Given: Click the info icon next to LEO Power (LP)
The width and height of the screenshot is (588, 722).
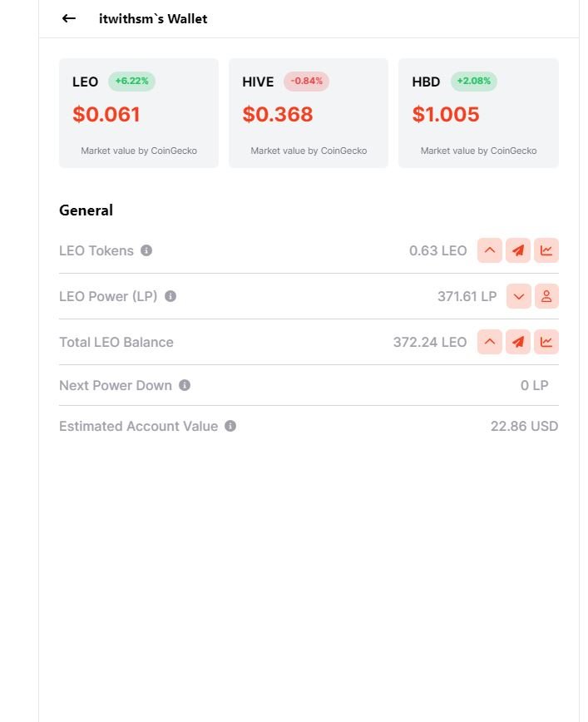Looking at the screenshot, I should pyautogui.click(x=170, y=296).
